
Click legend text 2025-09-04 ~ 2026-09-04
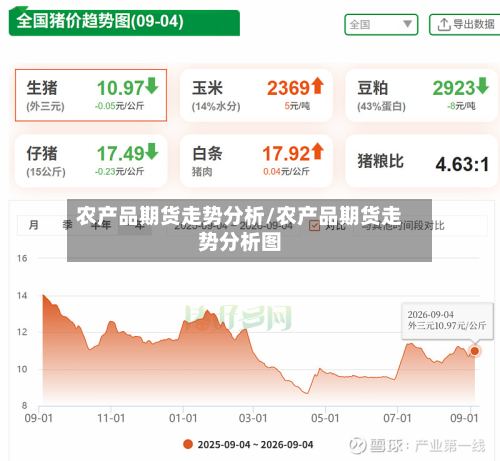pyautogui.click(x=255, y=445)
